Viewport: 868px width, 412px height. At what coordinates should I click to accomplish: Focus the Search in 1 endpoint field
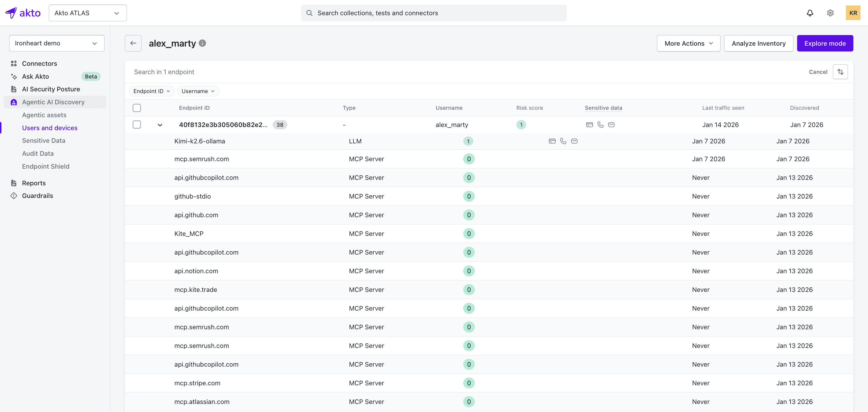tap(465, 72)
